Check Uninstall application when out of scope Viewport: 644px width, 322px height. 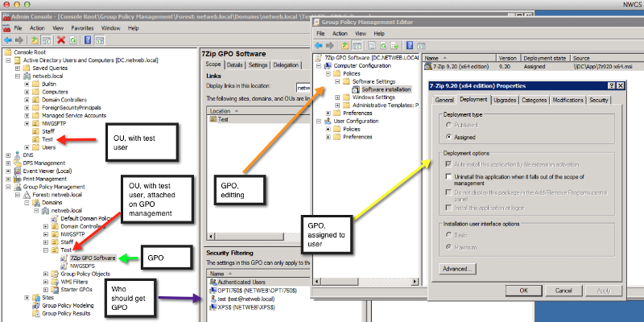(449, 176)
